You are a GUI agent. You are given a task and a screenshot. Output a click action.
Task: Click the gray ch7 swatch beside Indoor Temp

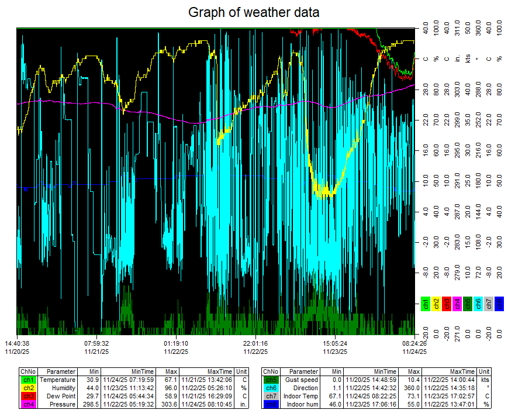(270, 396)
